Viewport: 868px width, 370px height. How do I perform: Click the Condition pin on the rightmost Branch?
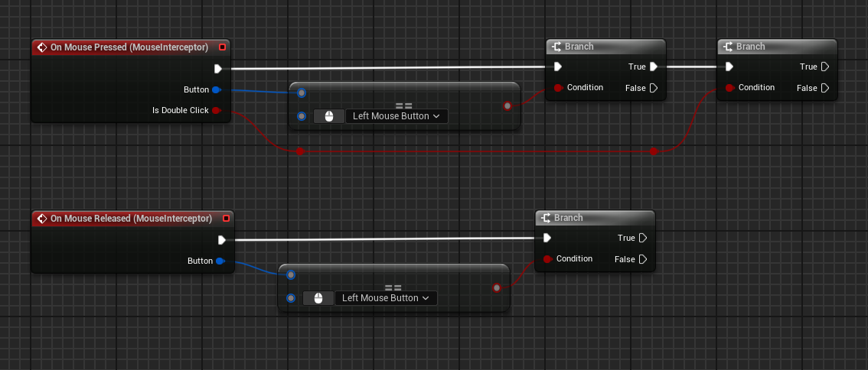click(x=729, y=88)
